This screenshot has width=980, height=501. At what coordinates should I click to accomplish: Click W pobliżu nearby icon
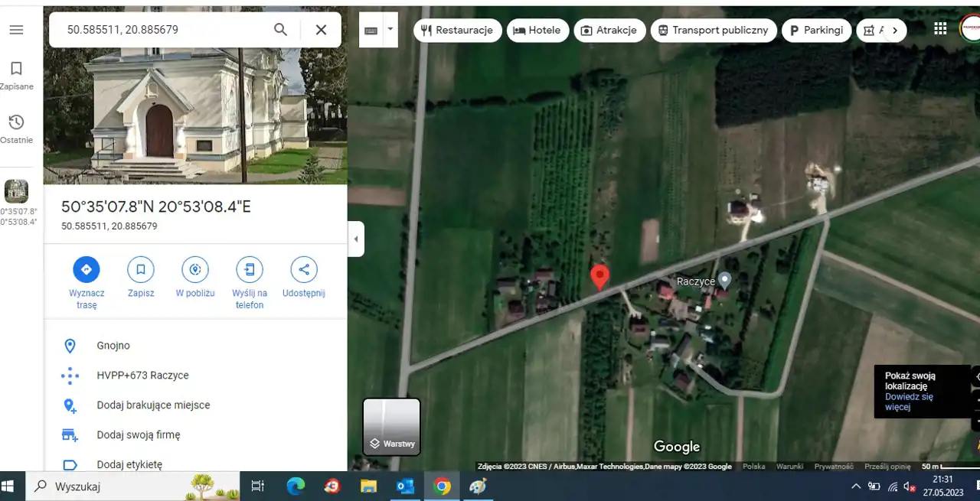(195, 269)
